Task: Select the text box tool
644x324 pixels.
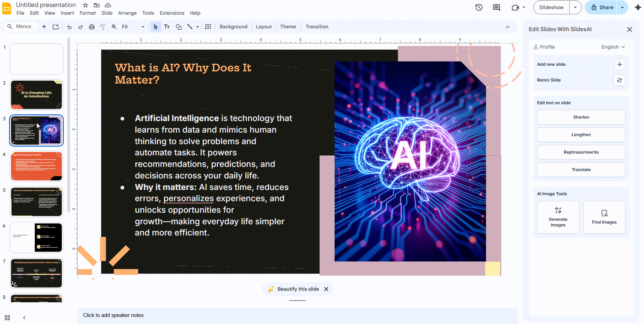Action: coord(167,27)
